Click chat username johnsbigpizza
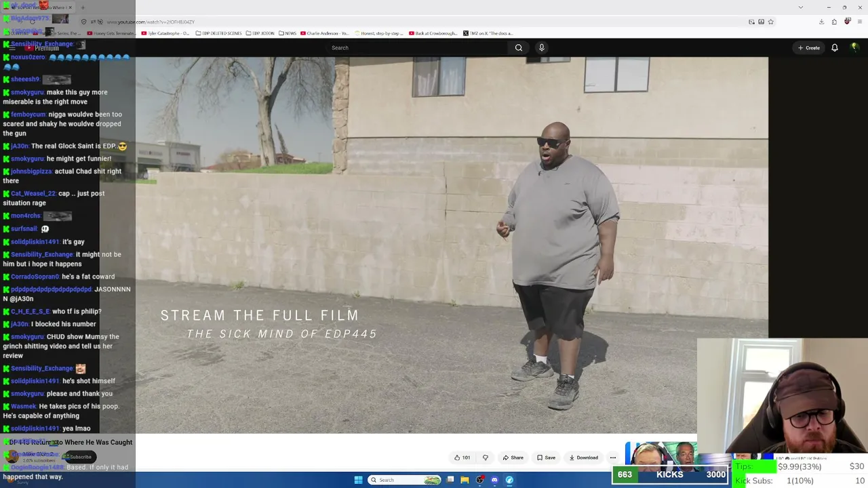 [31, 171]
